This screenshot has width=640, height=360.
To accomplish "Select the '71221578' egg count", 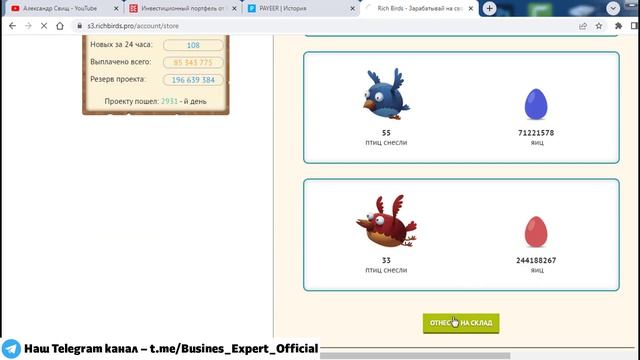I will point(536,133).
